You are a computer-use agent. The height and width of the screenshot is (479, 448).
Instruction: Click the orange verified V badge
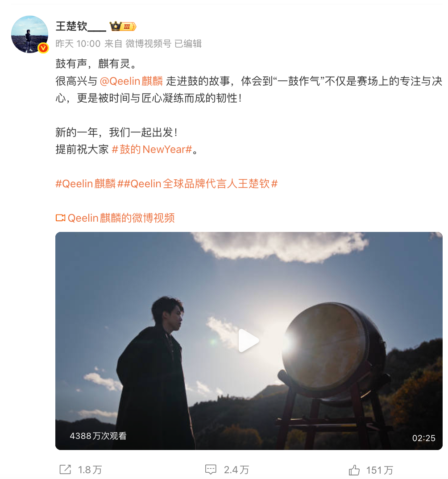[x=43, y=48]
